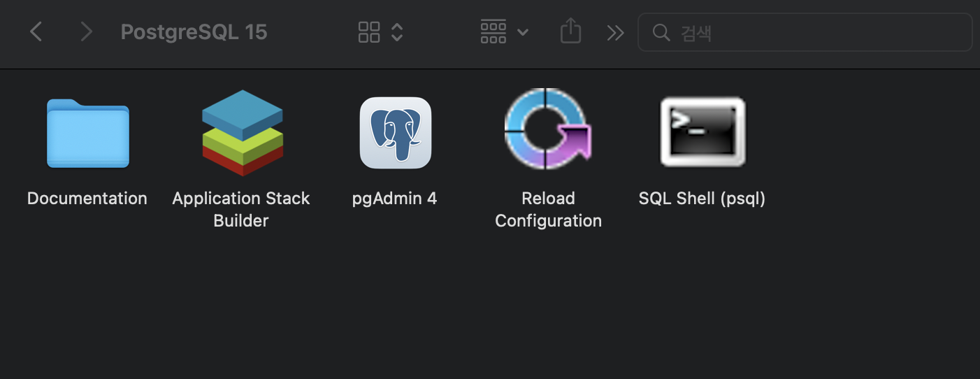
Task: Click the search magnifier icon
Action: coord(661,32)
